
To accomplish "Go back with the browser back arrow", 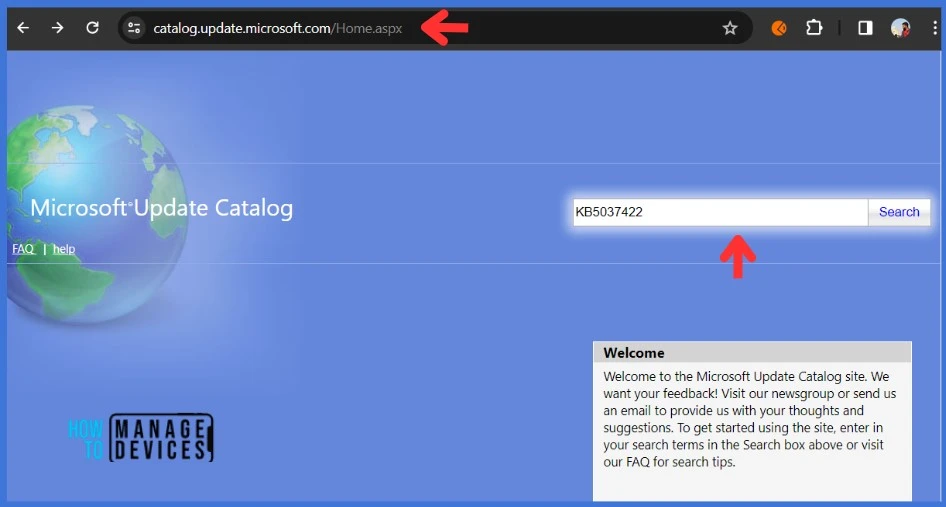I will (23, 28).
